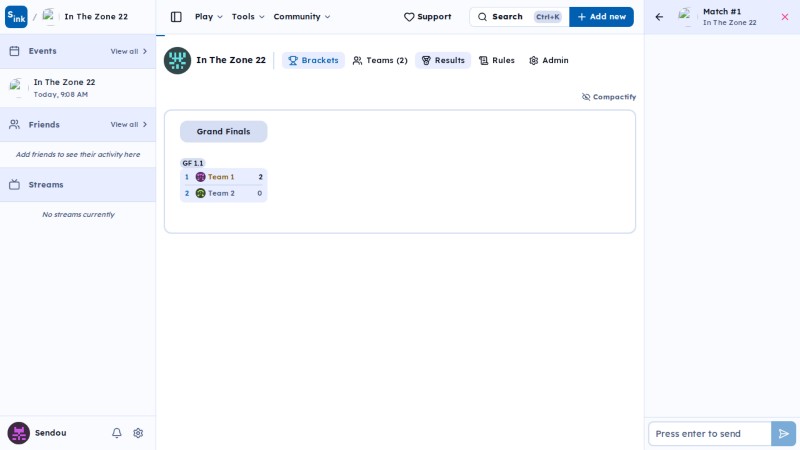The height and width of the screenshot is (450, 800).
Task: Switch to the Teams (2) tab
Action: [380, 60]
